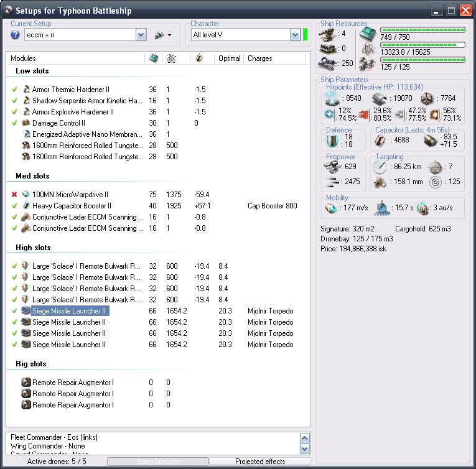Click the CPU column header icon
The height and width of the screenshot is (469, 476).
[154, 58]
